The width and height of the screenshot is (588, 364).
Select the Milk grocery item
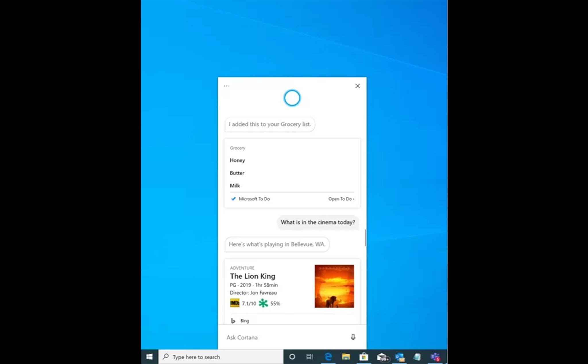pyautogui.click(x=235, y=185)
